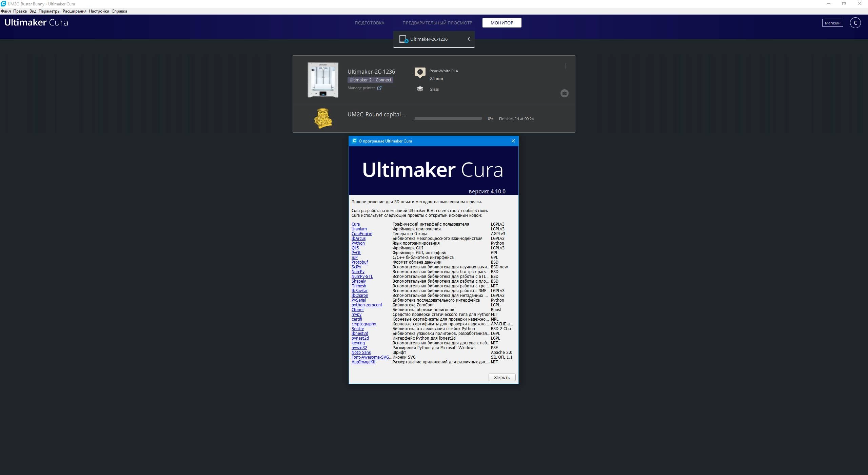
Task: Open the CuraEngine project link
Action: coord(362,234)
